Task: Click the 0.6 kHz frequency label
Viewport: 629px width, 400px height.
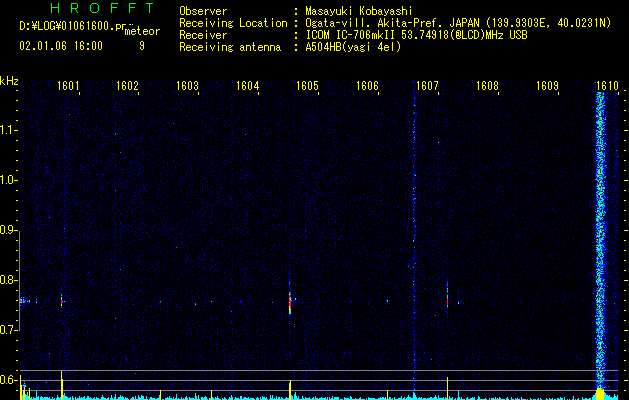Action: pyautogui.click(x=9, y=380)
